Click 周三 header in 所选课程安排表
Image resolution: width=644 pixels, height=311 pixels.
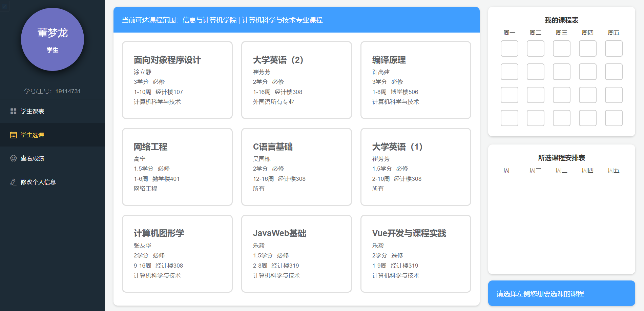(561, 171)
